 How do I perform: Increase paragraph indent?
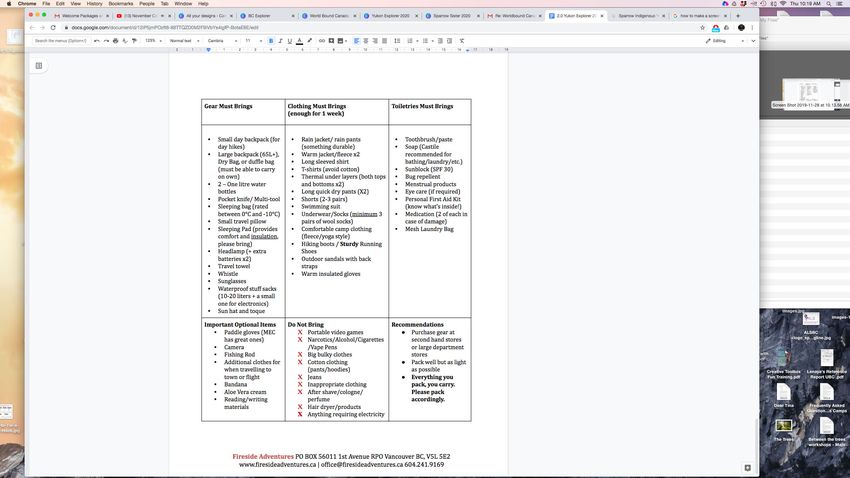[x=449, y=41]
